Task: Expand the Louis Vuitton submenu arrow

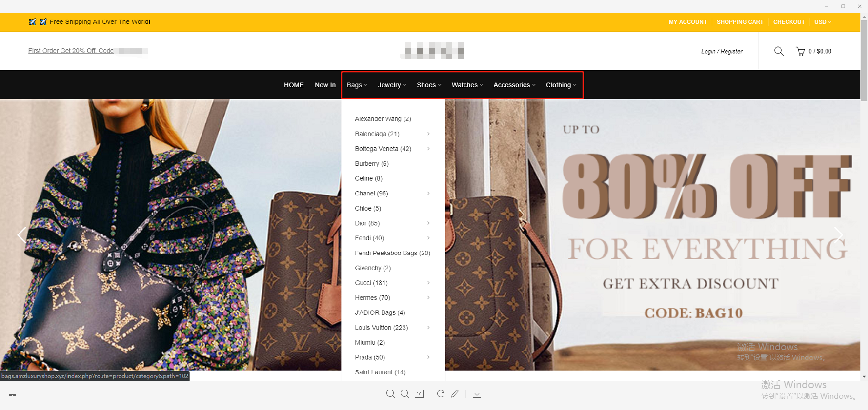Action: click(x=428, y=328)
